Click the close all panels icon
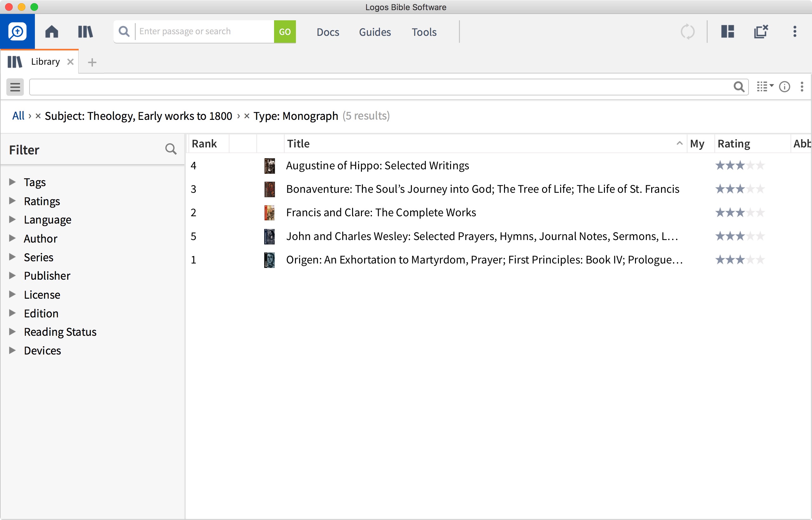812x520 pixels. pyautogui.click(x=761, y=31)
